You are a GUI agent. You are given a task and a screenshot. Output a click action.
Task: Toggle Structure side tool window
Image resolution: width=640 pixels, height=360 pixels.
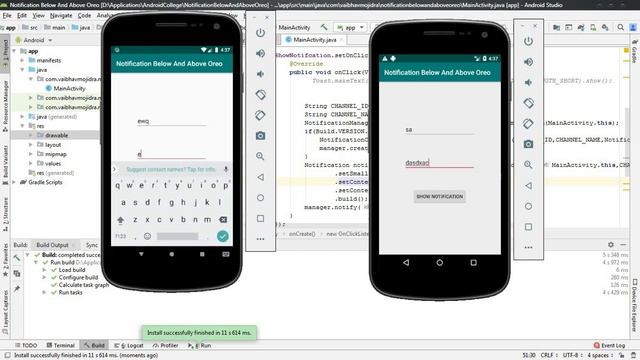(5, 213)
